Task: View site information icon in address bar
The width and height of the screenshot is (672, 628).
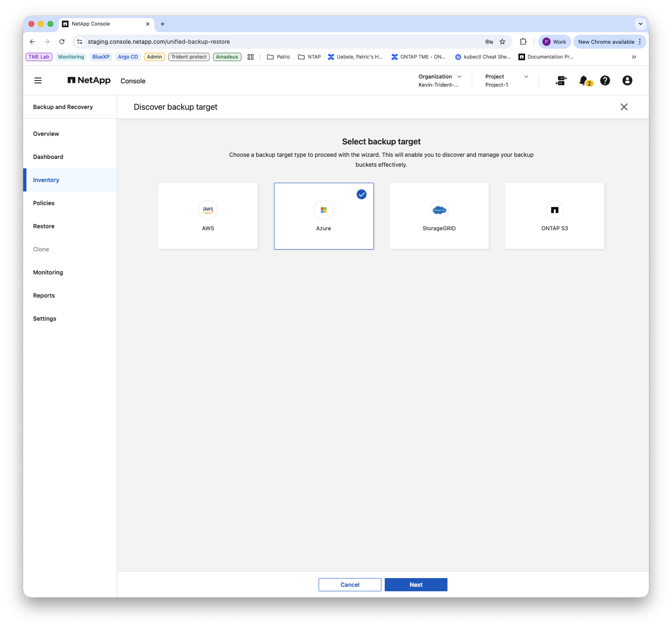Action: [80, 42]
